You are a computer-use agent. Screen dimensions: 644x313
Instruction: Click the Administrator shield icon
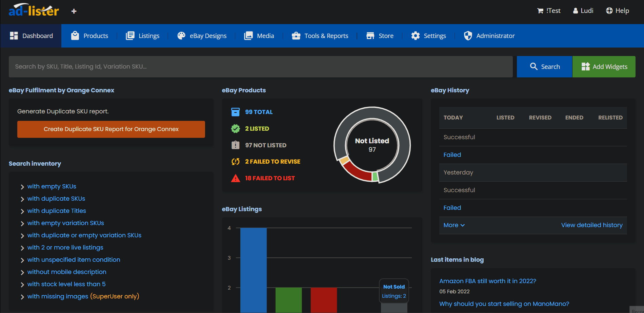468,36
